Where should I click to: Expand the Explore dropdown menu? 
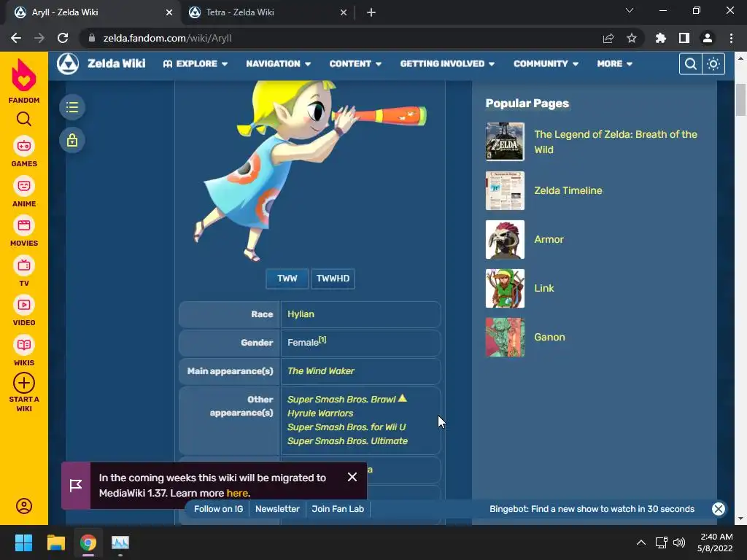[196, 64]
